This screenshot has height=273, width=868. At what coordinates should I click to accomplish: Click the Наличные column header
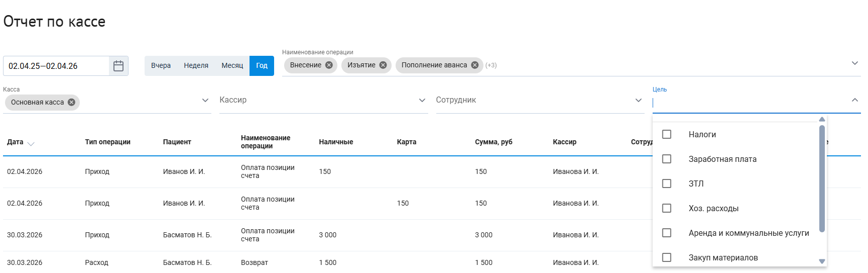click(x=336, y=142)
